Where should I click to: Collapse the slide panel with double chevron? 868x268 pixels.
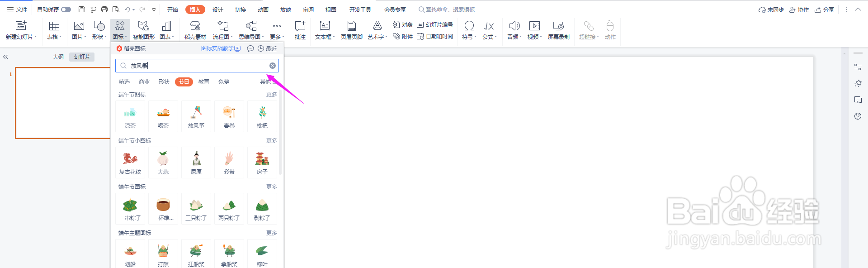coord(5,57)
